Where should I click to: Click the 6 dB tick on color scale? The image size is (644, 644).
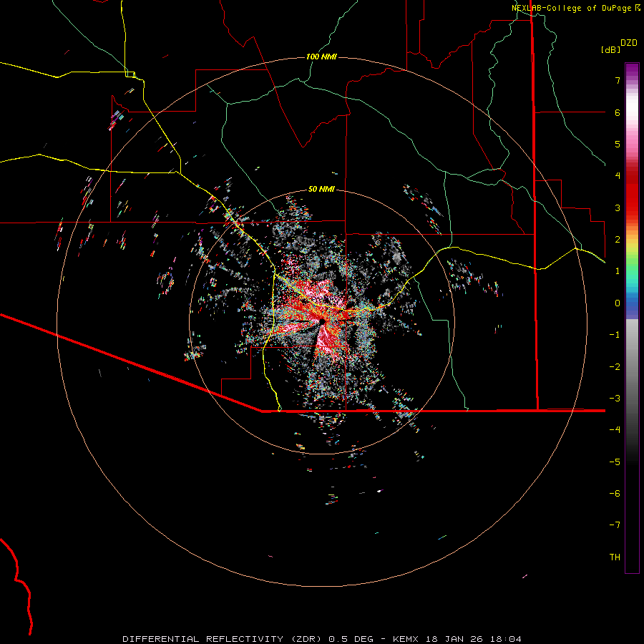tap(618, 112)
